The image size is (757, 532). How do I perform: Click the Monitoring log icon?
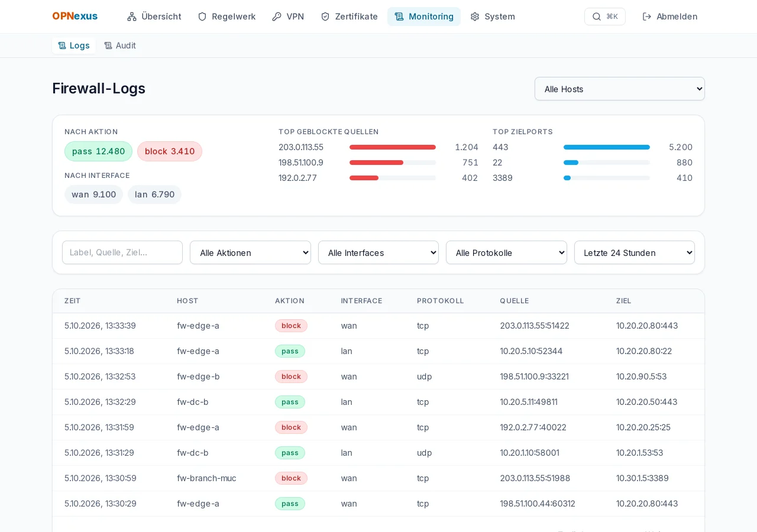point(399,17)
